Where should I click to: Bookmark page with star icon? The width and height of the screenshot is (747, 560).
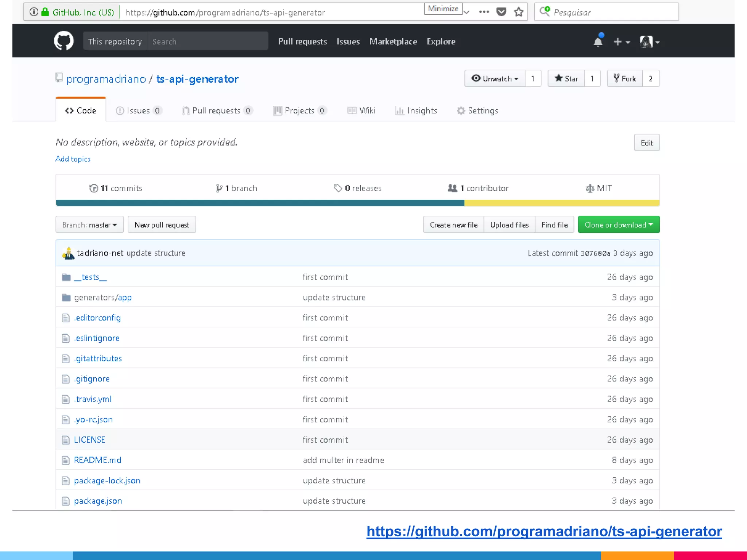click(519, 12)
